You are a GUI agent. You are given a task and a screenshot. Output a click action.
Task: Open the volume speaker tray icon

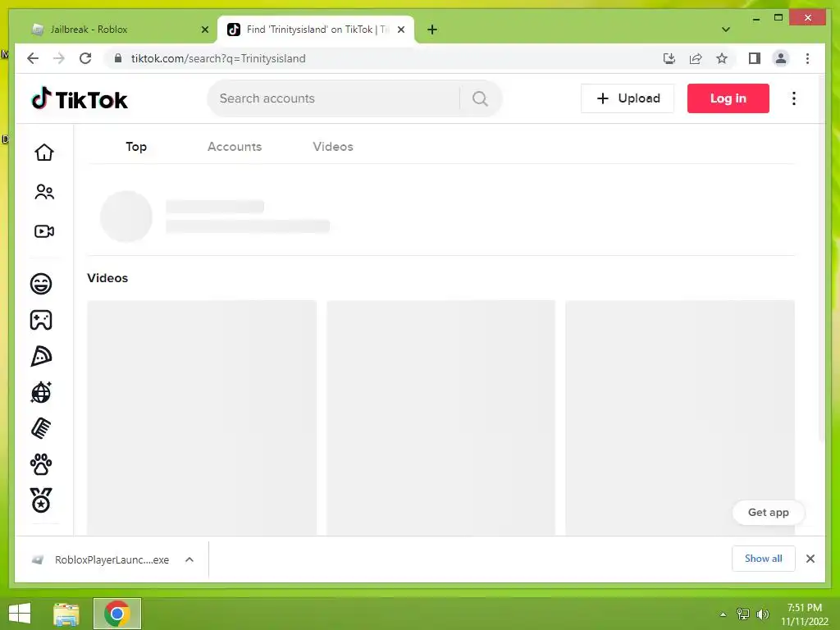(763, 614)
